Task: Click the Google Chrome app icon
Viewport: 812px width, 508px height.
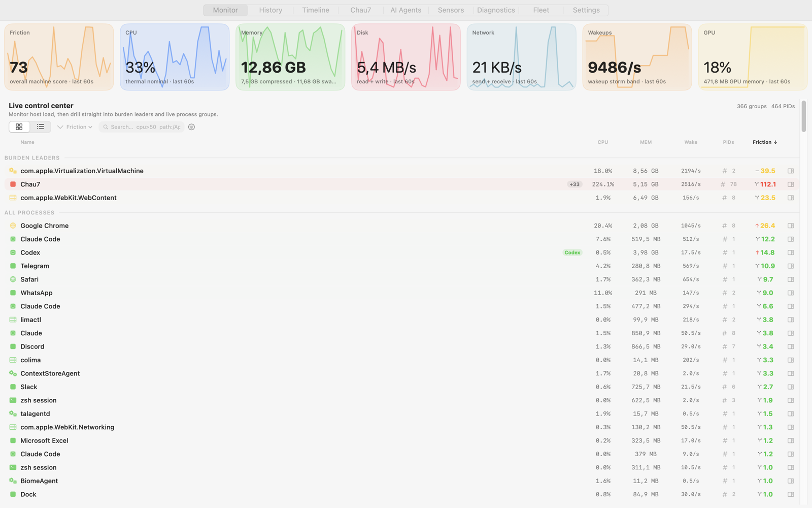Action: click(x=13, y=226)
